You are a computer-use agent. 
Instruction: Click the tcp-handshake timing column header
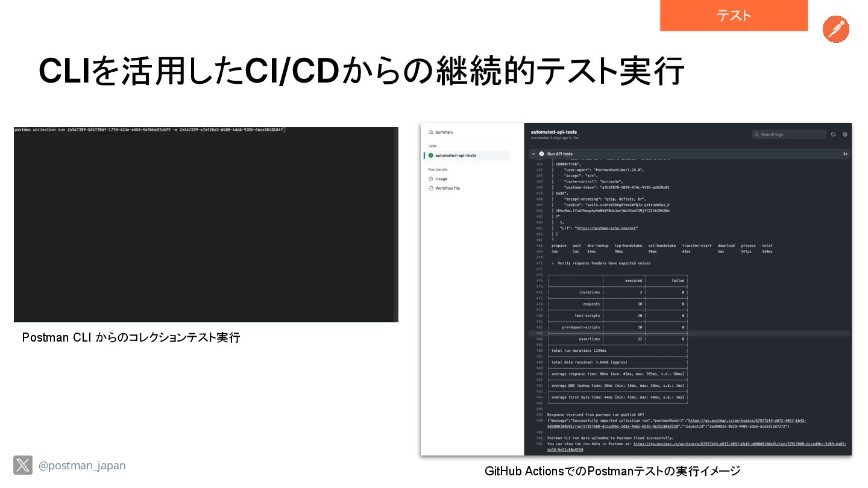(627, 246)
